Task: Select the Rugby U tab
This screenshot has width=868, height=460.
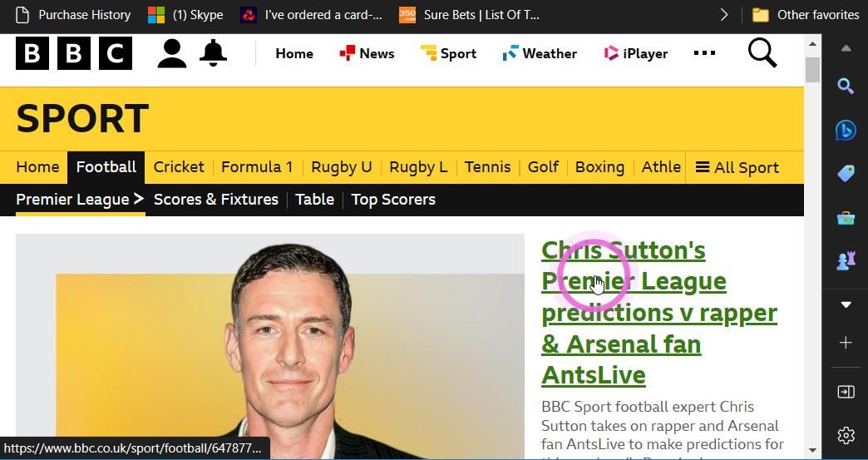Action: click(x=342, y=167)
